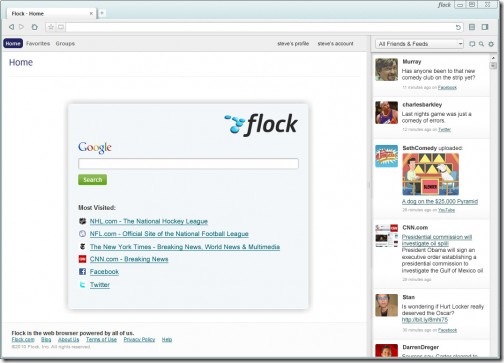This screenshot has width=504, height=363.
Task: Click Murray's name in the feed
Action: pos(412,62)
